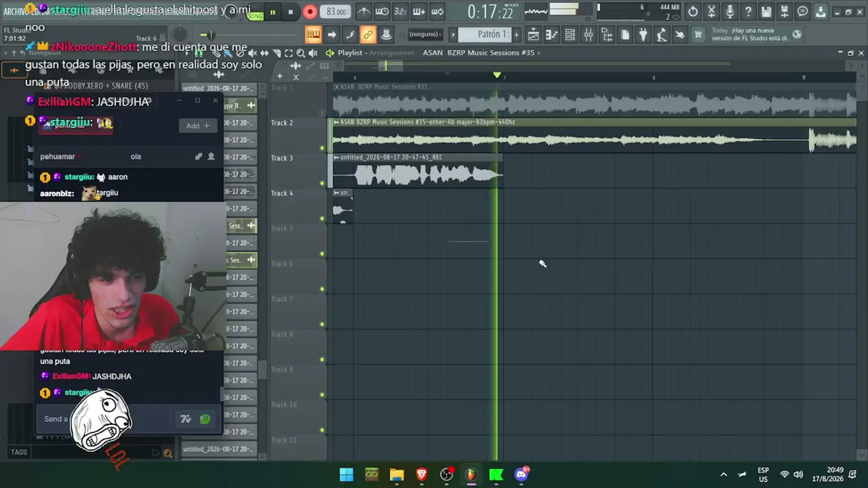Click the browser search magnifier icon

167,453
